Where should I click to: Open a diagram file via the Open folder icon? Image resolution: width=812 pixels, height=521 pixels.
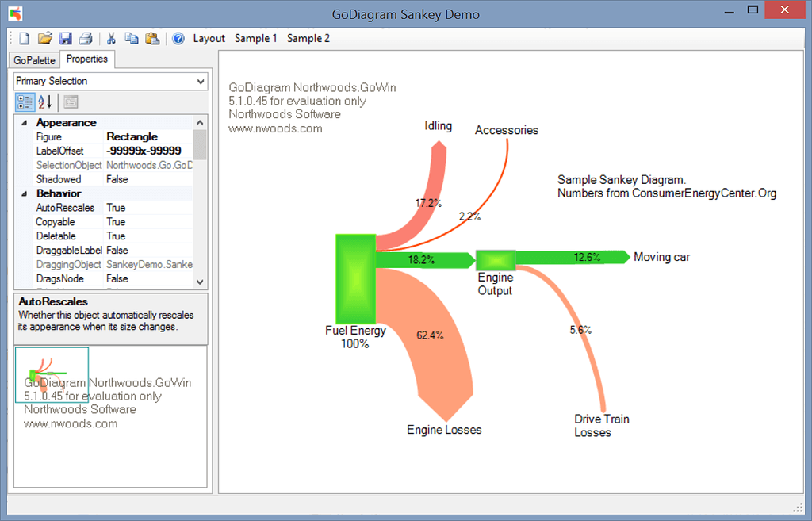(45, 38)
